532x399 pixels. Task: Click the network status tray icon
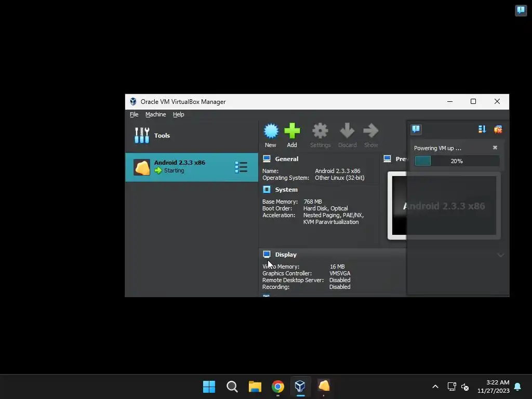451,387
